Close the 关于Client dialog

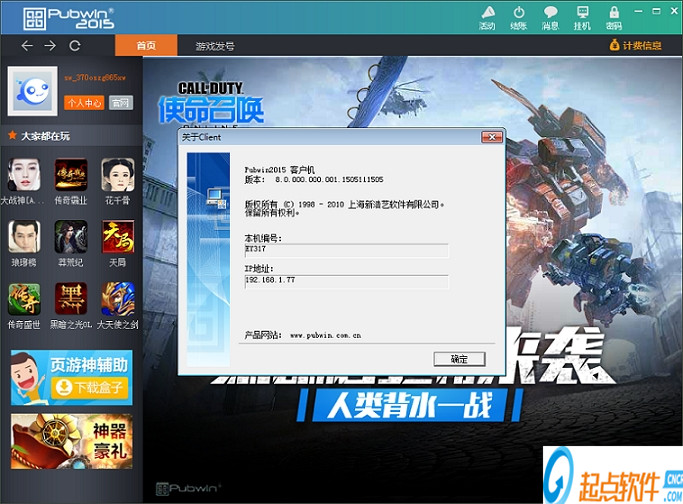point(492,137)
